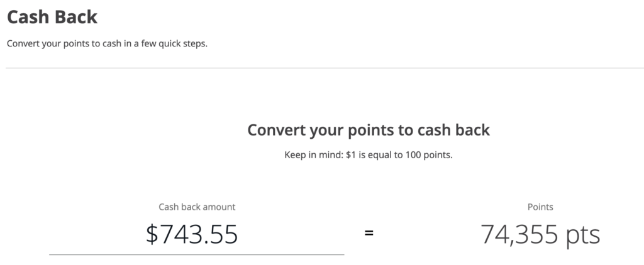This screenshot has width=644, height=265.
Task: Click the "Convert your points to cash" subtitle
Action: 107,45
